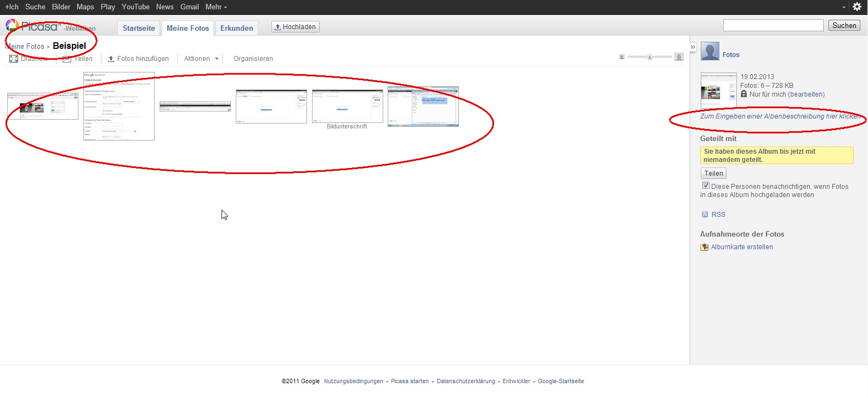Open the settings gear icon
Viewport: 868px width, 398px height.
[x=857, y=7]
